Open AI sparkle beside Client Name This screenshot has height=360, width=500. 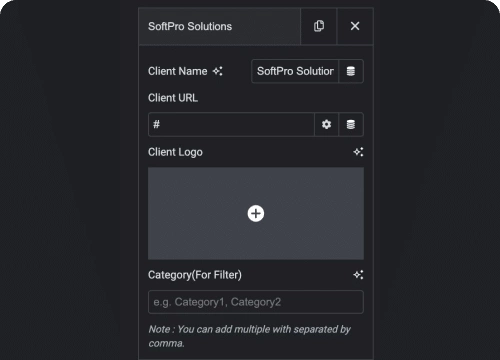click(218, 71)
